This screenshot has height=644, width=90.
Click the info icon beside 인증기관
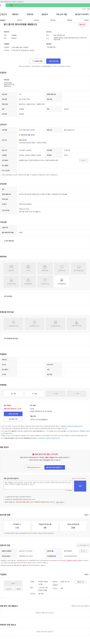[x=53, y=551]
